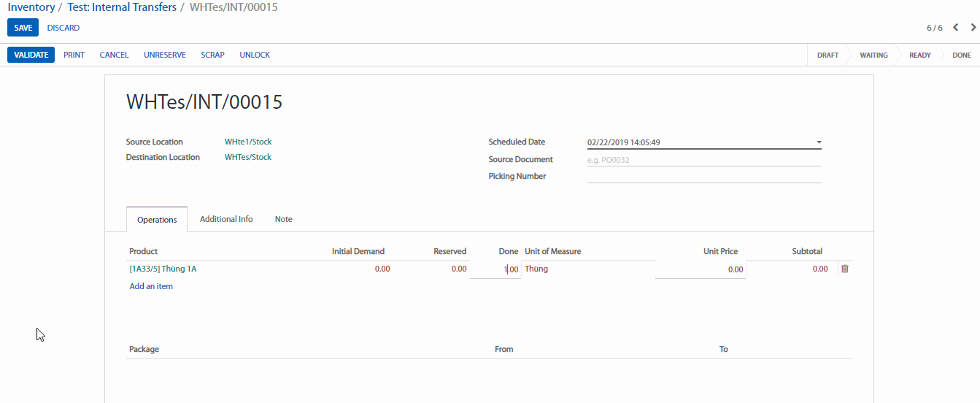Click the Scrap button
Viewport: 980px width, 403px height.
click(212, 55)
